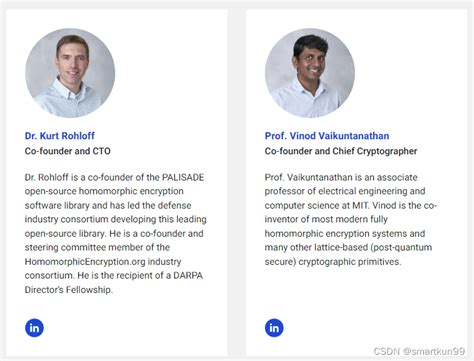Screen dimensions: 474x361
Task: Open Kurt Rohloff's LinkedIn icon
Action: (34, 328)
